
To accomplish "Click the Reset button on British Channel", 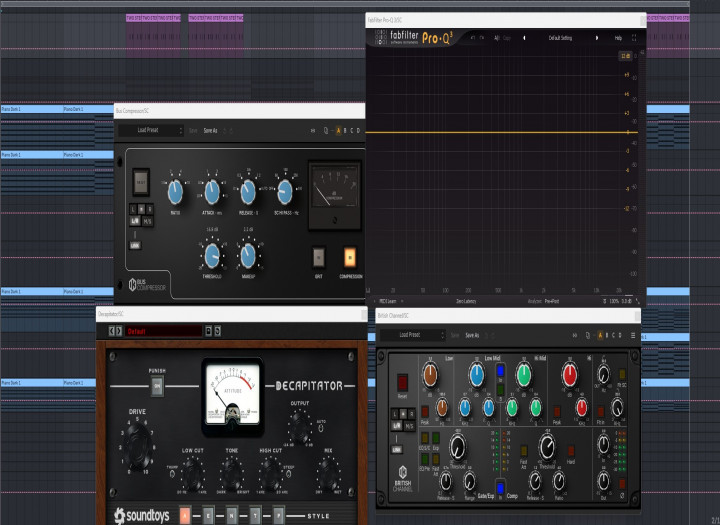I will click(x=402, y=383).
